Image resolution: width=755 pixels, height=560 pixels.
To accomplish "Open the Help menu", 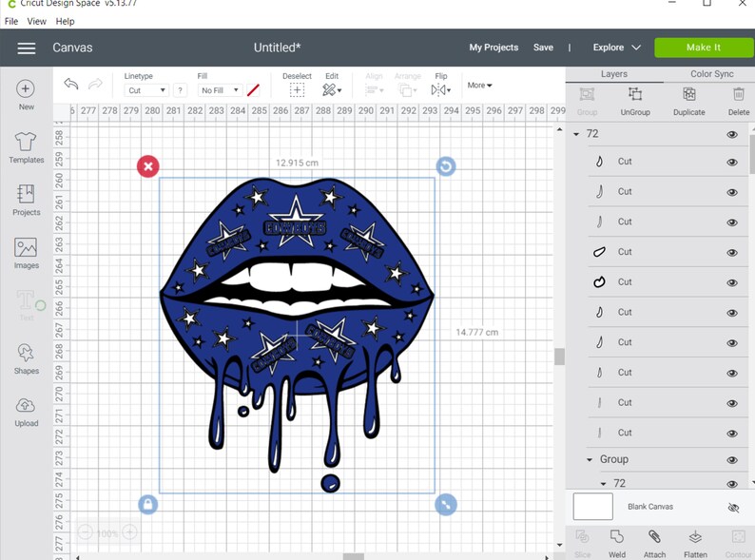I will tap(65, 21).
